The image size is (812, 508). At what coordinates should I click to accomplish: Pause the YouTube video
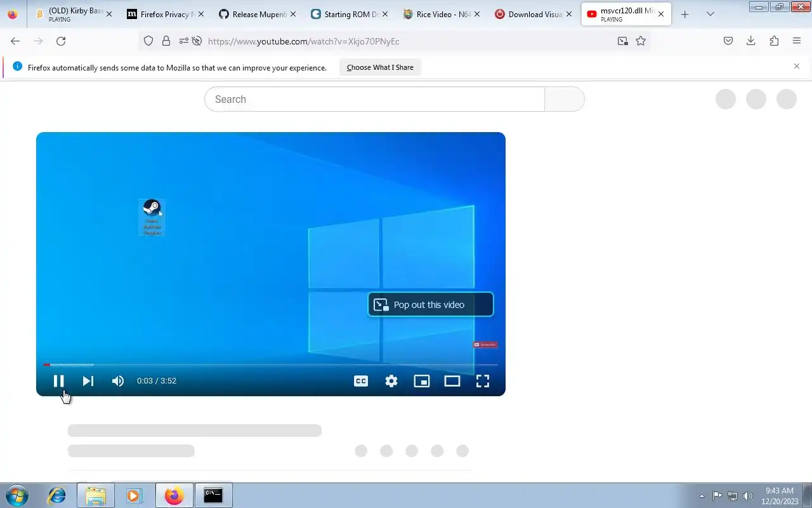[58, 381]
